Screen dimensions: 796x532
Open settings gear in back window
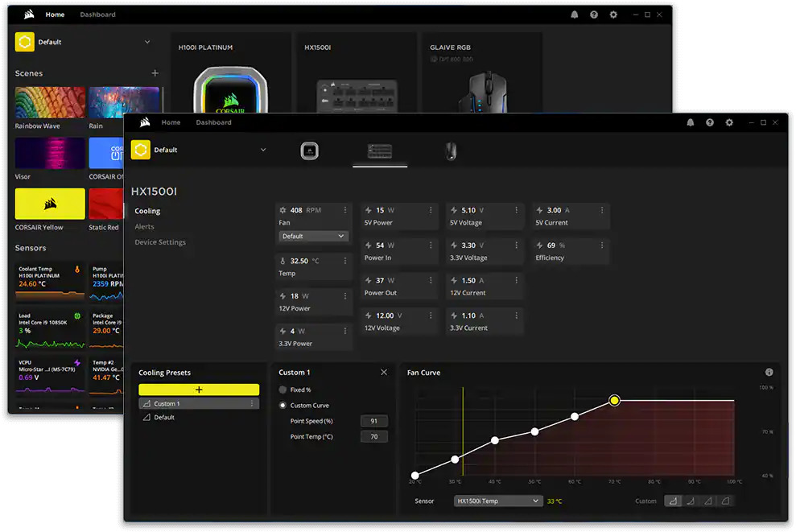click(x=613, y=14)
